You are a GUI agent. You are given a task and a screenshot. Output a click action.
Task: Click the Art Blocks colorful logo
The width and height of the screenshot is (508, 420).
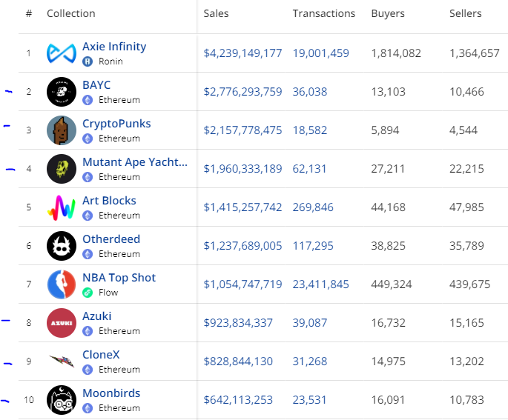62,207
